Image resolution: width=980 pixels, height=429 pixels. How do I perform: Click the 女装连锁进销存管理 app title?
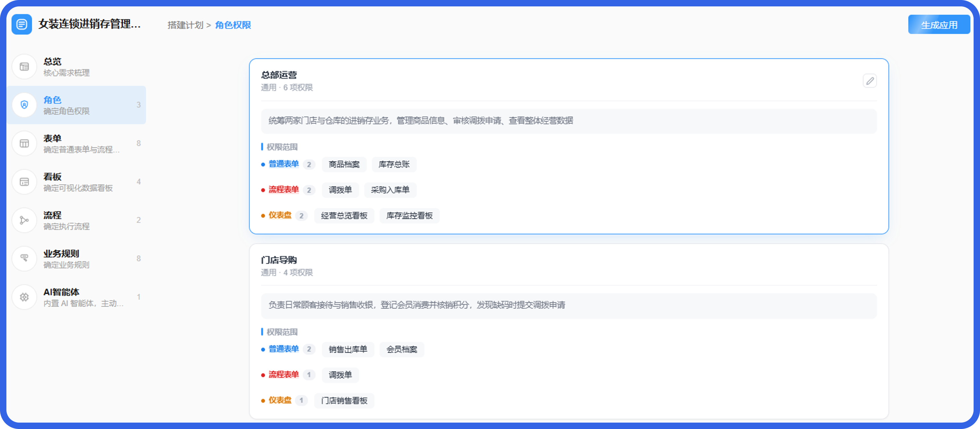tap(90, 24)
